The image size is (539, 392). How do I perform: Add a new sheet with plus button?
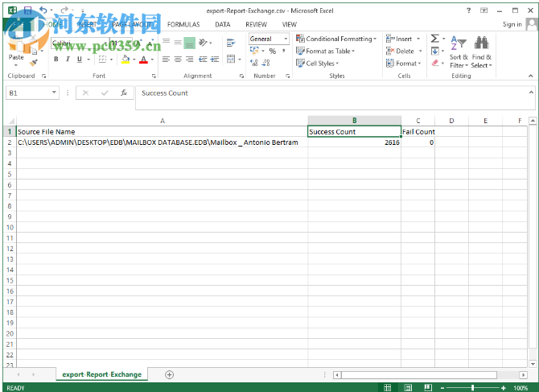click(169, 375)
